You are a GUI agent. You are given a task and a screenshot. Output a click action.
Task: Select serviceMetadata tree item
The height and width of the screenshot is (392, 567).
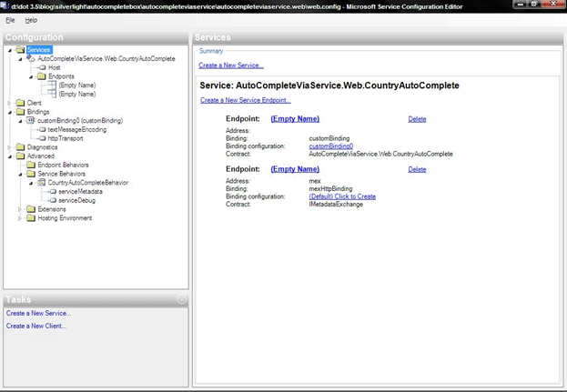click(x=81, y=192)
